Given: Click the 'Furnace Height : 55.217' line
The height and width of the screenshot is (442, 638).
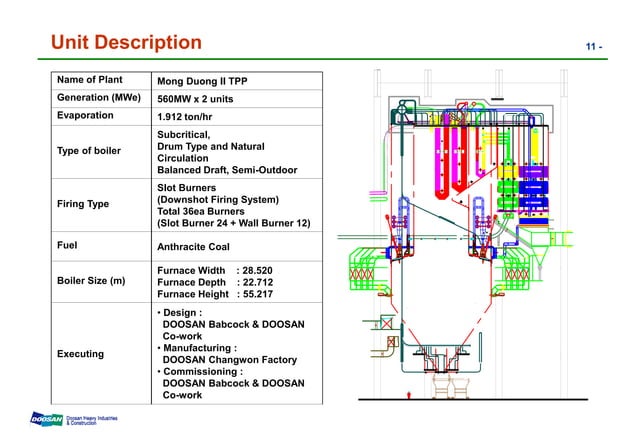Looking at the screenshot, I should (x=215, y=294).
